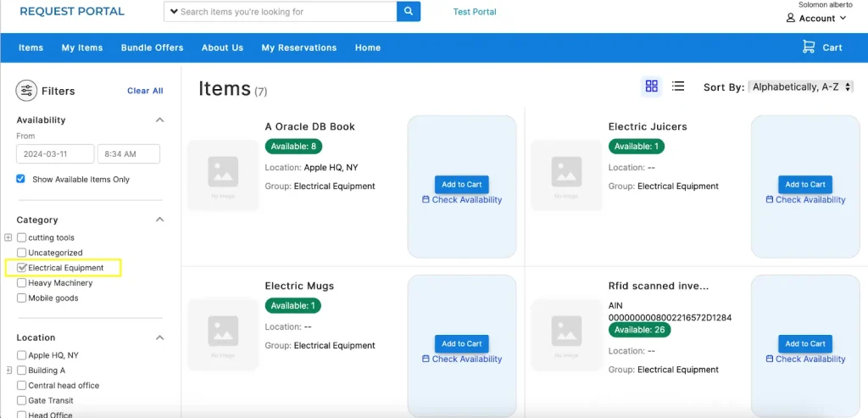
Task: Check Availability for Electric Mugs
Action: pyautogui.click(x=467, y=359)
